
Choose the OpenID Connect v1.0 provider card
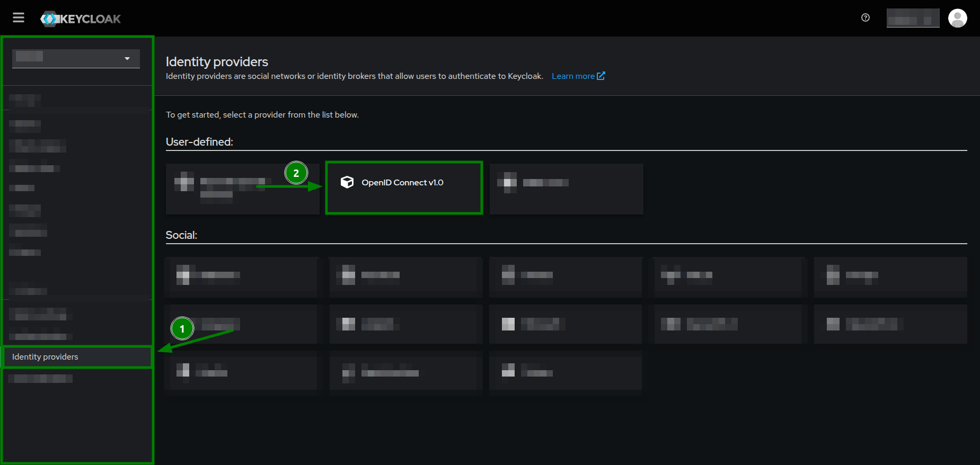coord(404,188)
